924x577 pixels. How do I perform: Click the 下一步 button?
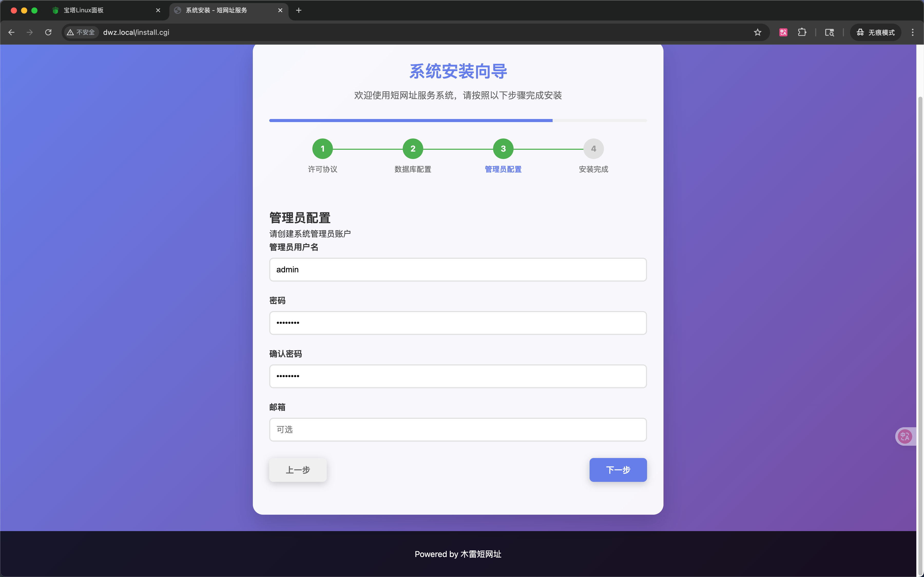point(618,470)
